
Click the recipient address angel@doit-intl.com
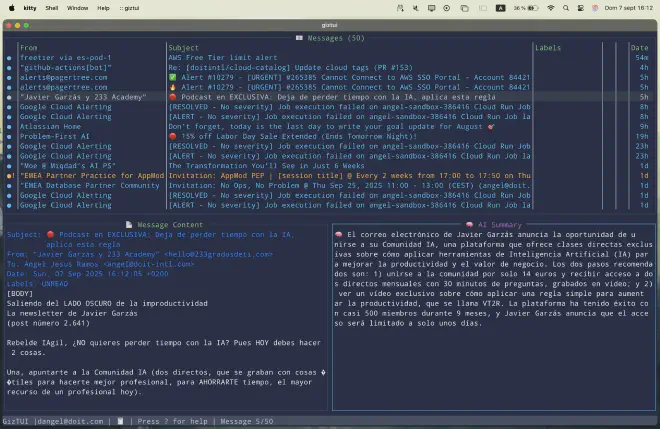click(149, 264)
